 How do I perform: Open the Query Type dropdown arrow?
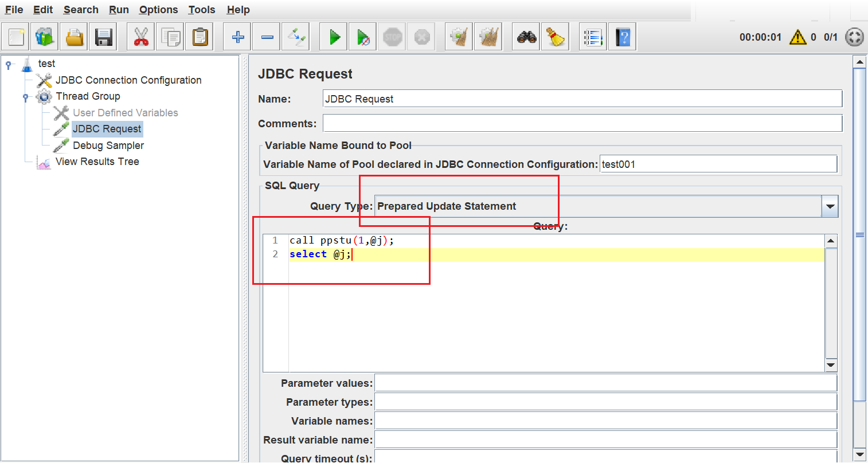(830, 207)
